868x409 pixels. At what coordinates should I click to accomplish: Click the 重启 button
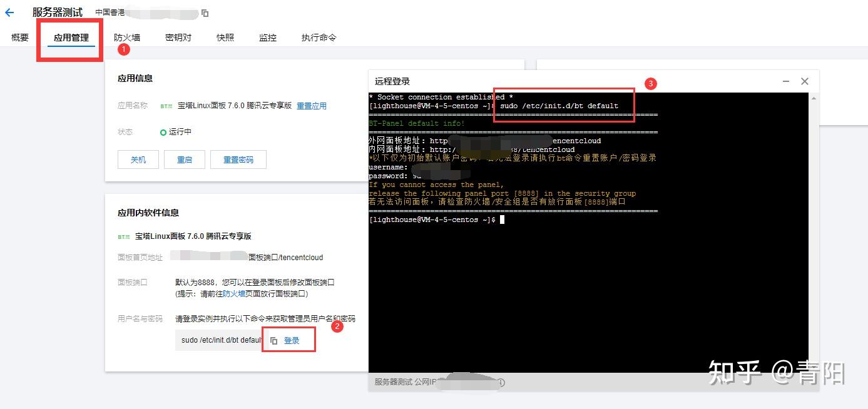pyautogui.click(x=185, y=159)
